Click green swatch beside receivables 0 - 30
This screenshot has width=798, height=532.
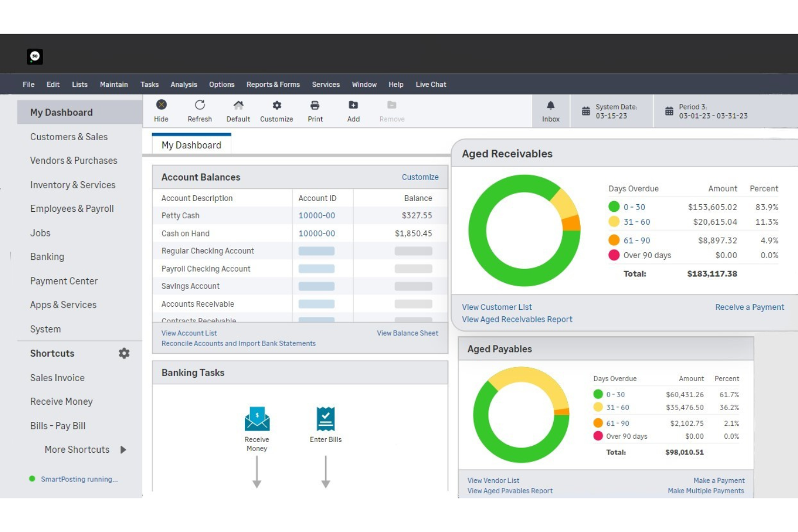click(614, 206)
